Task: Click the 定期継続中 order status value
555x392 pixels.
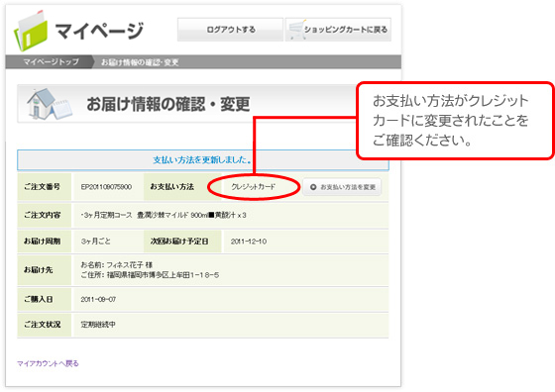Action: [98, 325]
